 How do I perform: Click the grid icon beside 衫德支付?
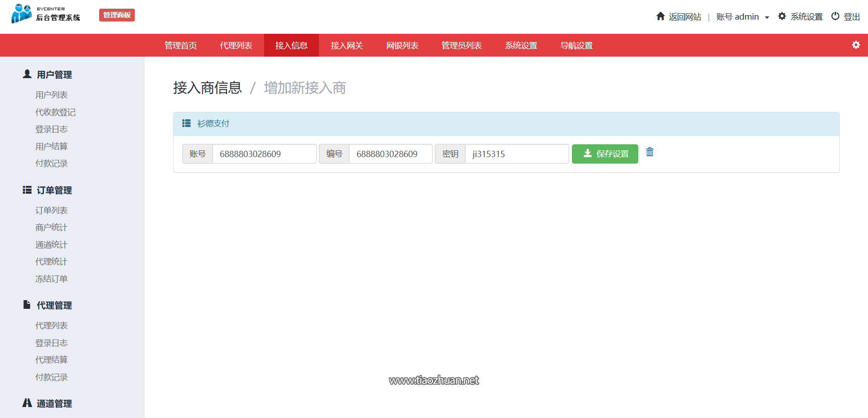pyautogui.click(x=186, y=123)
